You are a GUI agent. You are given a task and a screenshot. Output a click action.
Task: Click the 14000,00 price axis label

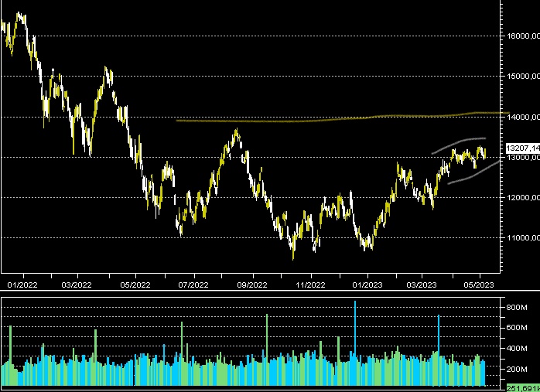click(x=523, y=117)
